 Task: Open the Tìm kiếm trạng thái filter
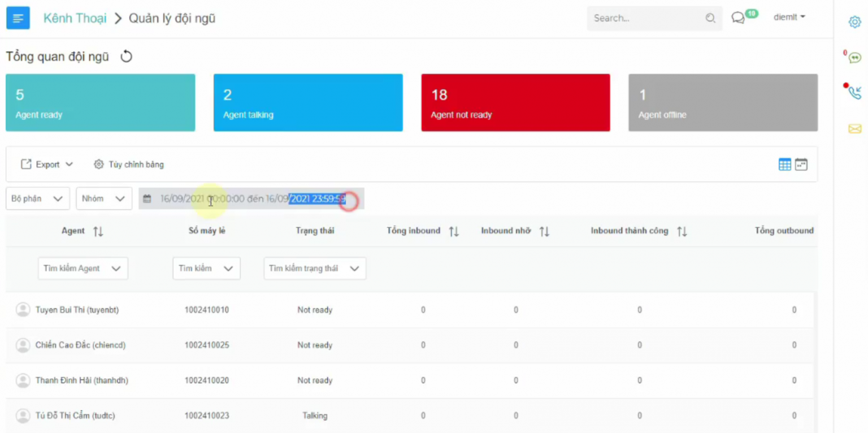point(315,269)
